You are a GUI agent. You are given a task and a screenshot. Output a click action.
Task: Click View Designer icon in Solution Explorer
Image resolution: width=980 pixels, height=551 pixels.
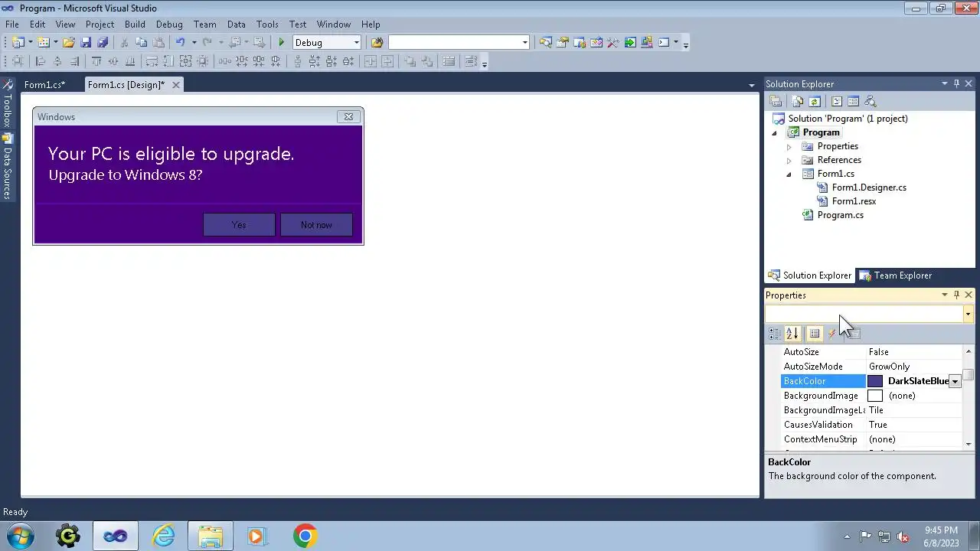(x=853, y=101)
